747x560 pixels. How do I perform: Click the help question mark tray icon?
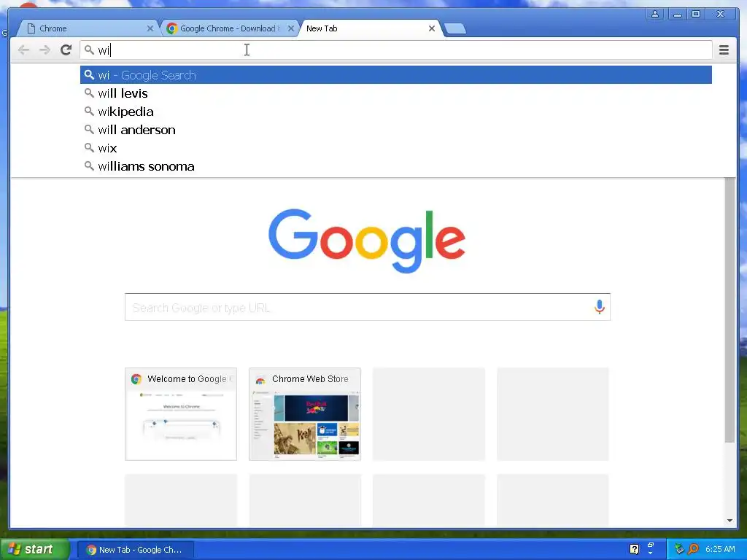point(634,549)
